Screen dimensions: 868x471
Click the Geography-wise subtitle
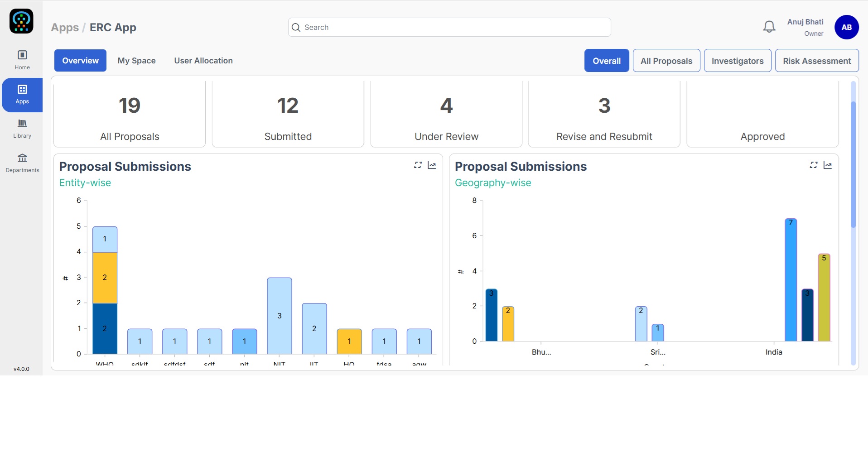tap(493, 183)
